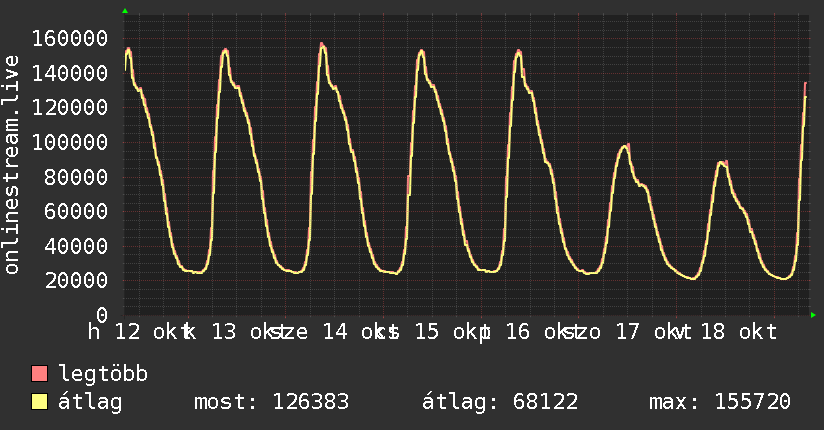Click the 18 okt date label

(x=739, y=332)
